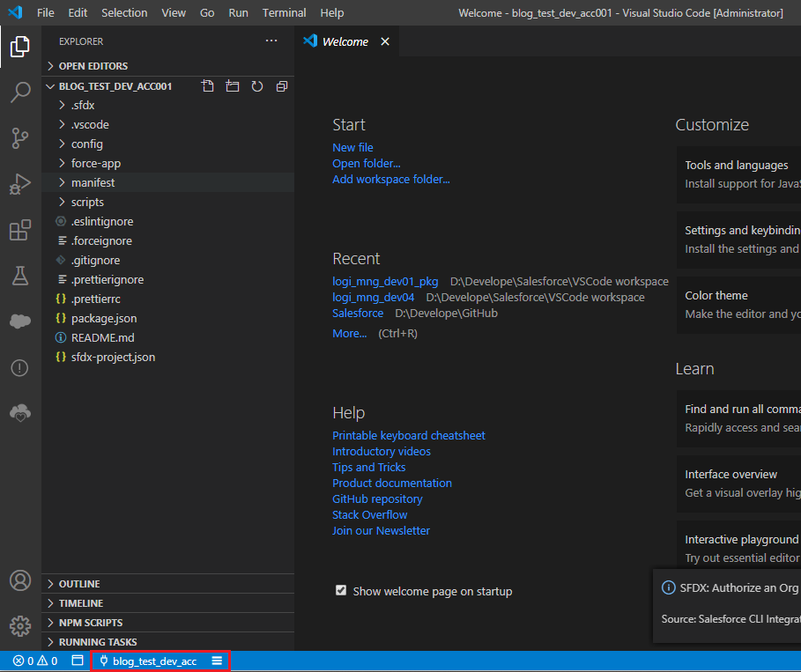This screenshot has width=801, height=672.
Task: Open the Explorer view in activity bar
Action: [x=20, y=47]
